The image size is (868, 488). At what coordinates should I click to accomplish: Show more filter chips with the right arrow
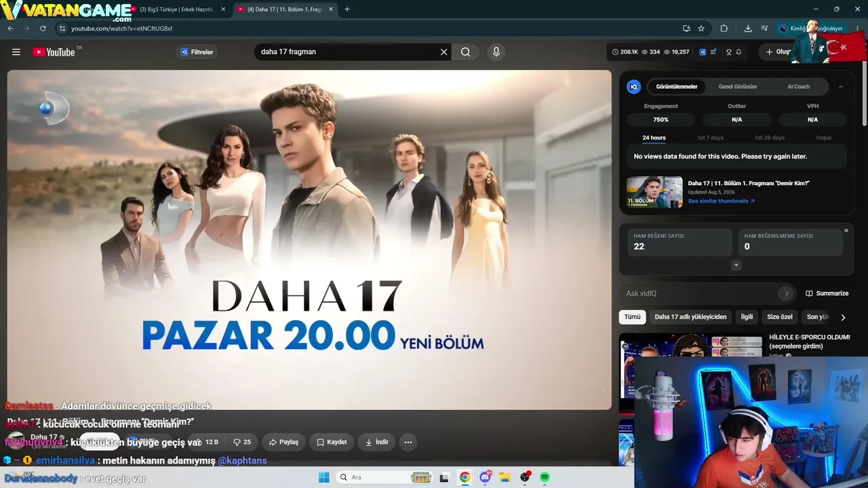point(843,317)
